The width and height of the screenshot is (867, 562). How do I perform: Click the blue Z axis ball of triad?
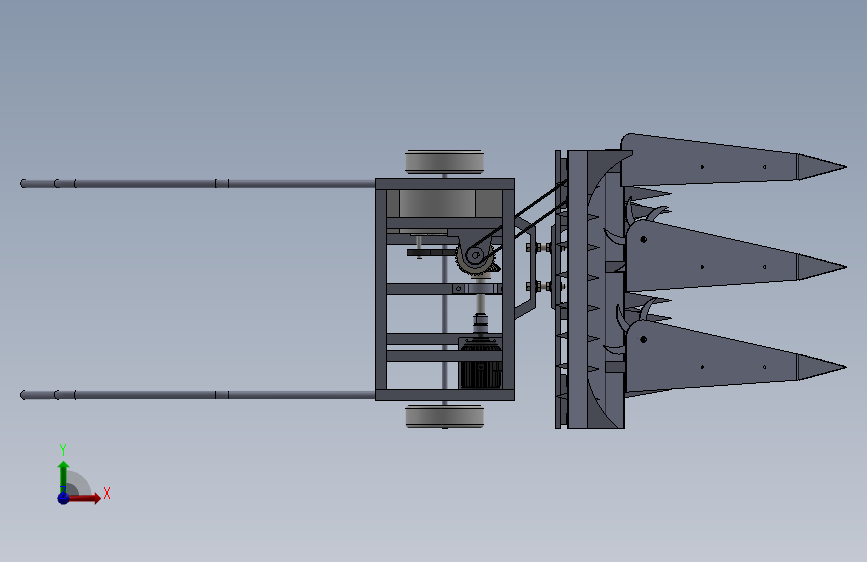(63, 498)
